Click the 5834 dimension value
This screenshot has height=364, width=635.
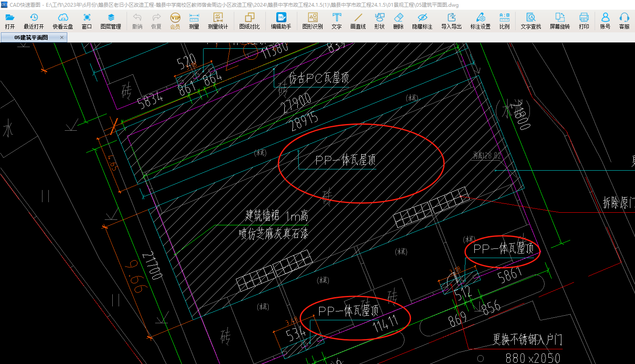[150, 100]
